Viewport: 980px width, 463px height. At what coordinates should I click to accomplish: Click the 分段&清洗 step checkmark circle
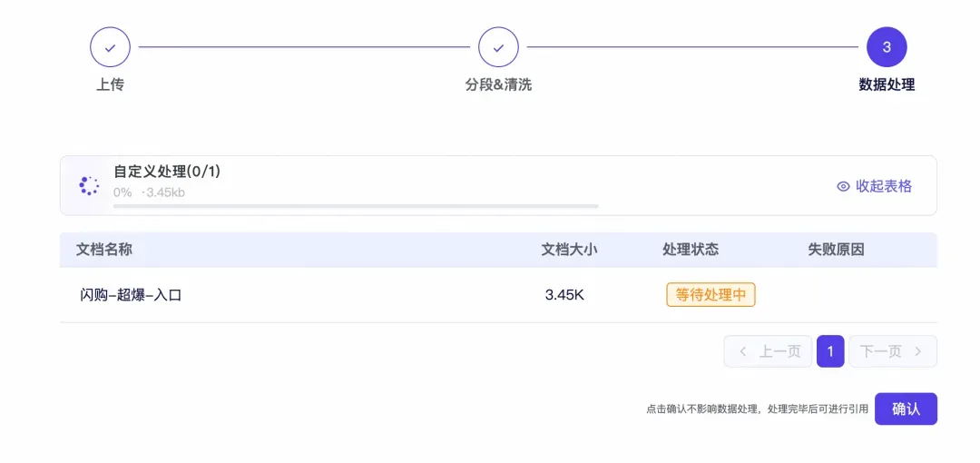pos(498,47)
